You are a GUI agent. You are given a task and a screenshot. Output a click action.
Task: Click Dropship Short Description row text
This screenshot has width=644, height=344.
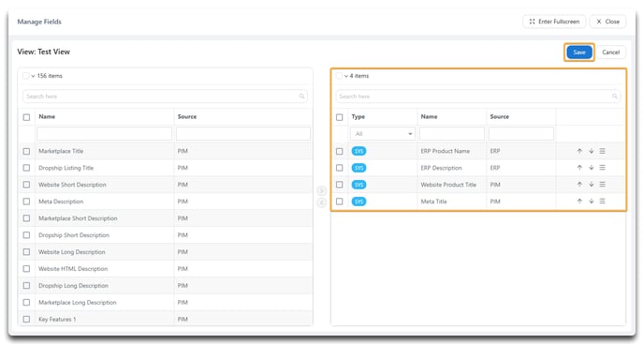74,235
